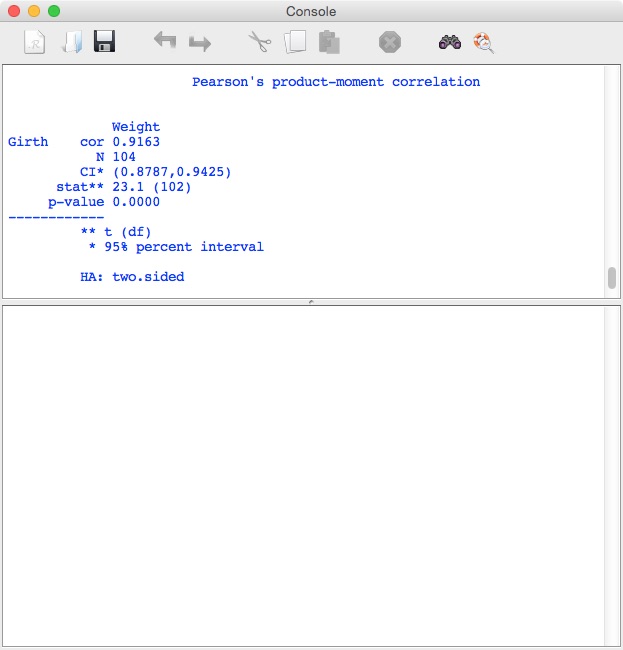Save the console with the floppy disk icon
Screen dimensions: 623x650
[x=104, y=41]
